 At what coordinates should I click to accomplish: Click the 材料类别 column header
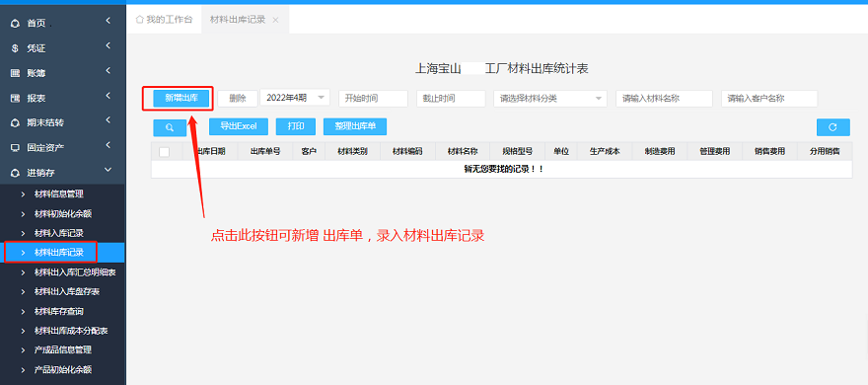tap(352, 151)
